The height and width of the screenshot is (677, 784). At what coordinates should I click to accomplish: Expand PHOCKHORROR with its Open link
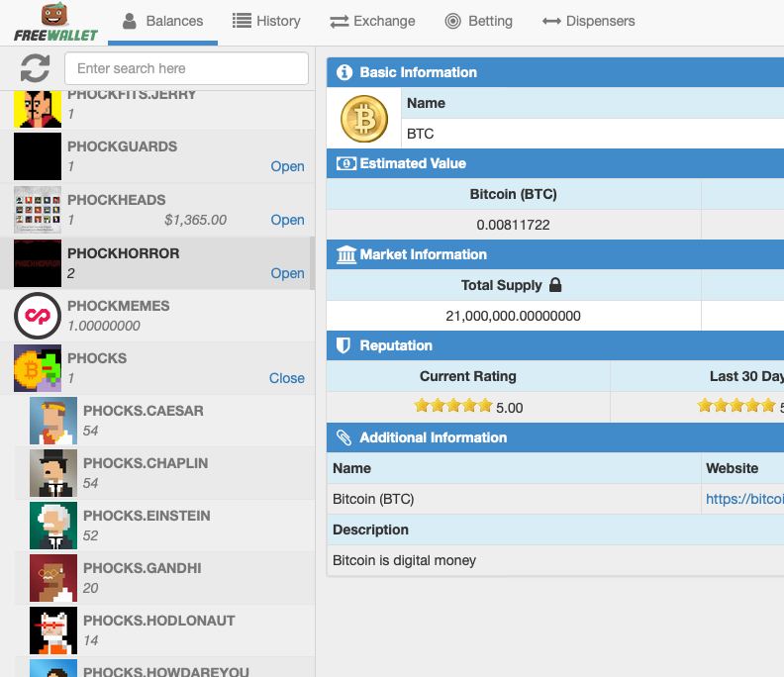[x=287, y=273]
